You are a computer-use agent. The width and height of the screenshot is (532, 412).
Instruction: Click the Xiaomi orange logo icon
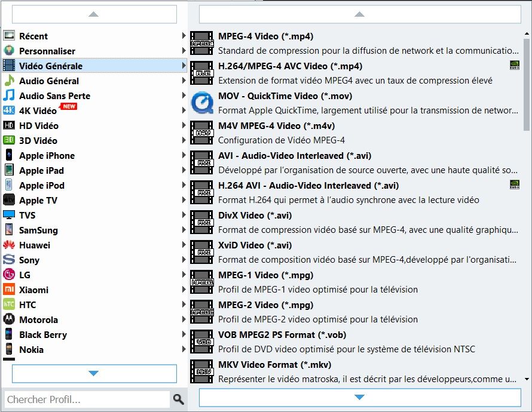click(x=9, y=290)
